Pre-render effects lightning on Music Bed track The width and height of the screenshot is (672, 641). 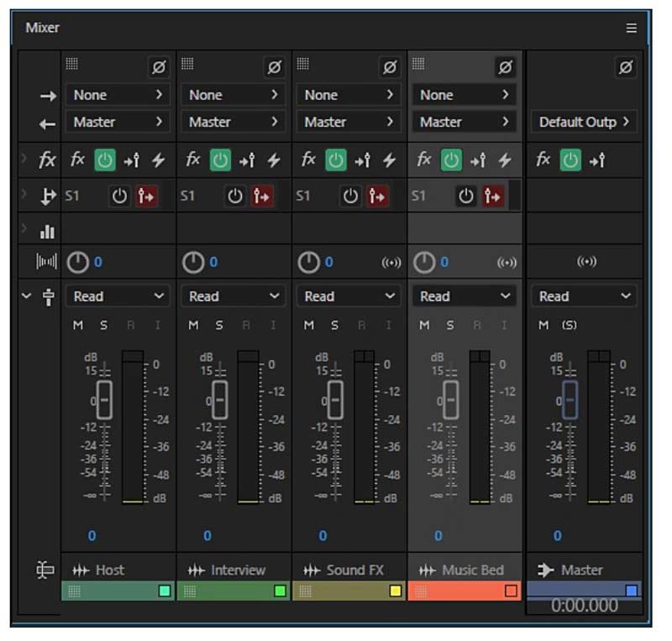click(x=506, y=160)
